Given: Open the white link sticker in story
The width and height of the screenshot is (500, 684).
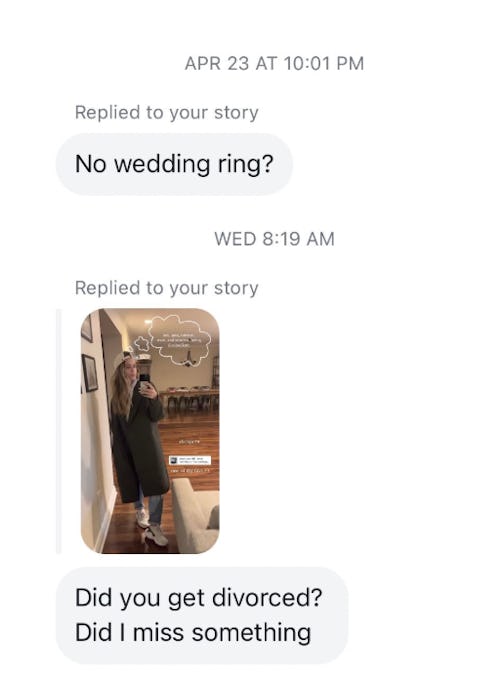Looking at the screenshot, I should click(x=190, y=460).
